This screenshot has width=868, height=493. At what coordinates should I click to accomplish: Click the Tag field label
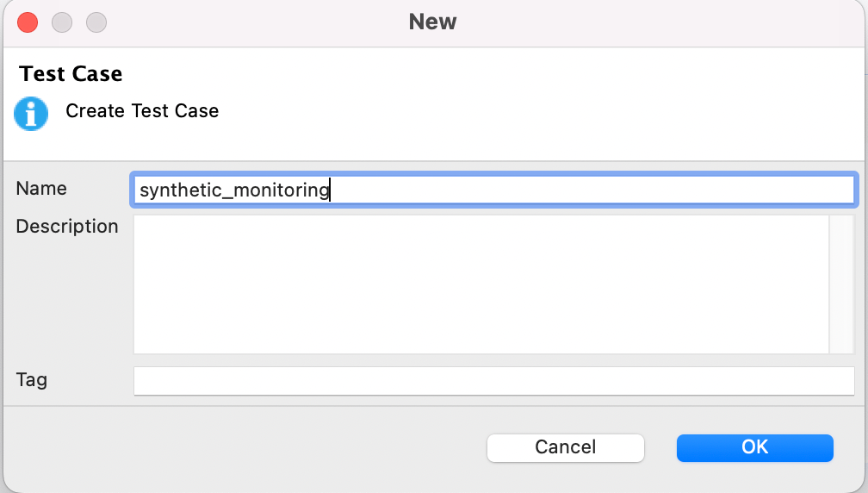tap(32, 380)
